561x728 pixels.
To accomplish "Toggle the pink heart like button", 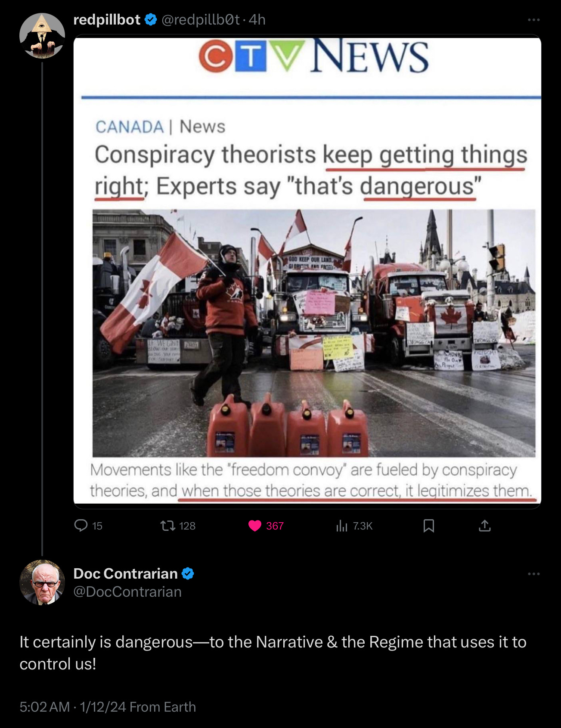I will point(255,526).
